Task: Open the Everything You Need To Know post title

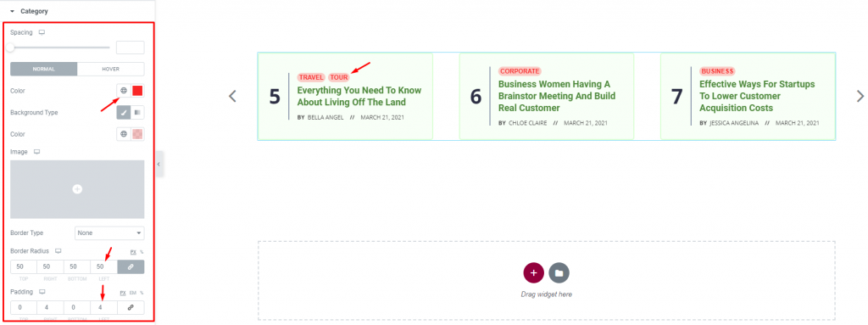Action: point(359,96)
